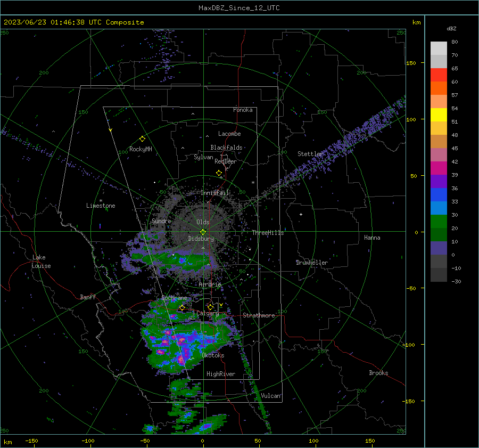Select the dark green 10-20 dBZ legend swatch
This screenshot has width=479, height=448.
click(x=439, y=234)
